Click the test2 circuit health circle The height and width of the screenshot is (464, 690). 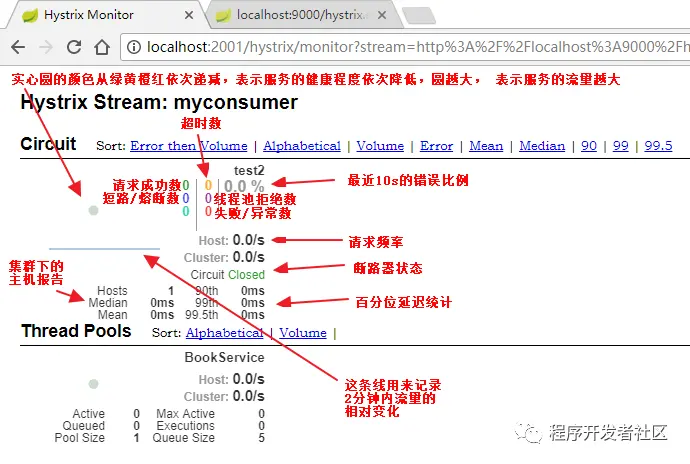point(93,210)
